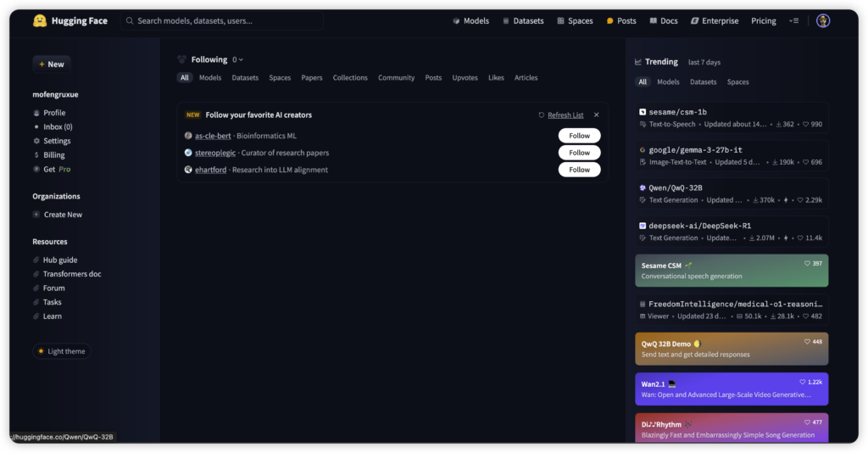The width and height of the screenshot is (868, 453).
Task: Toggle the Light theme switch
Action: (x=62, y=351)
